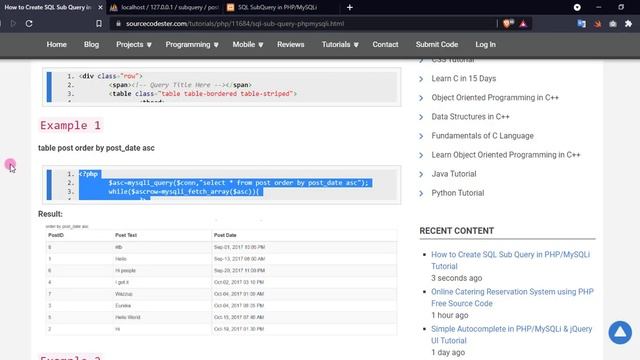Click the '3 seconds ago' timestamp

click(457, 278)
